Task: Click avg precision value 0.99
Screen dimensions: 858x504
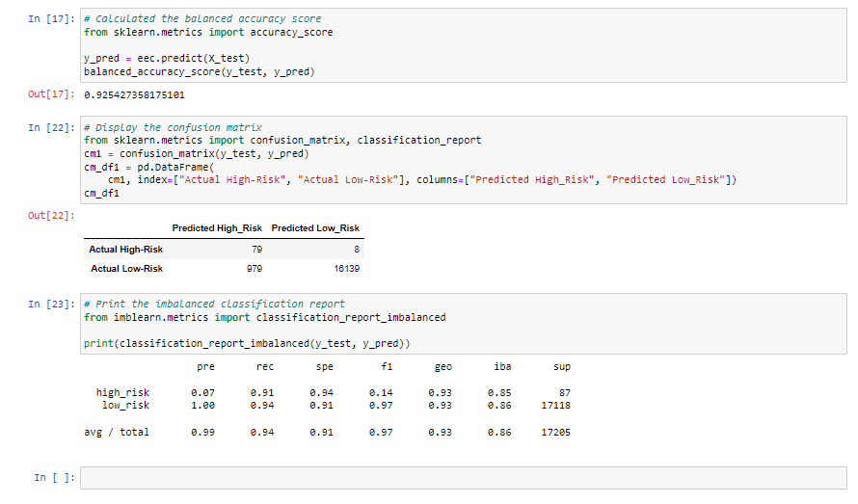Action: coord(203,433)
